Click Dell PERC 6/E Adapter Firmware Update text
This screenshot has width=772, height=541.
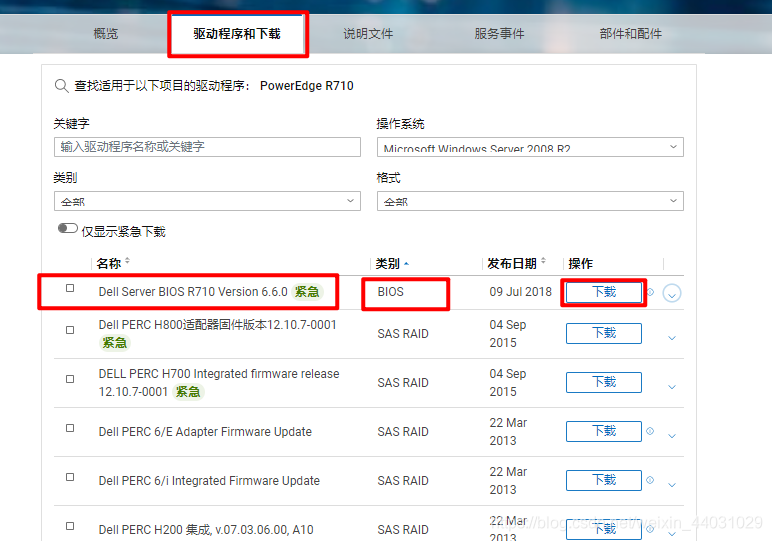tap(205, 432)
